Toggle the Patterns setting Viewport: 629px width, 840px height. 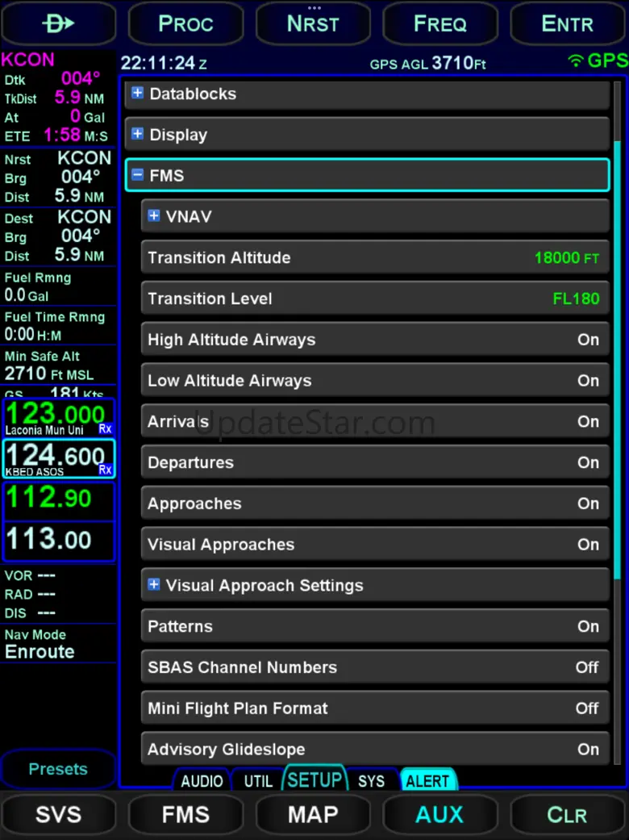click(375, 626)
